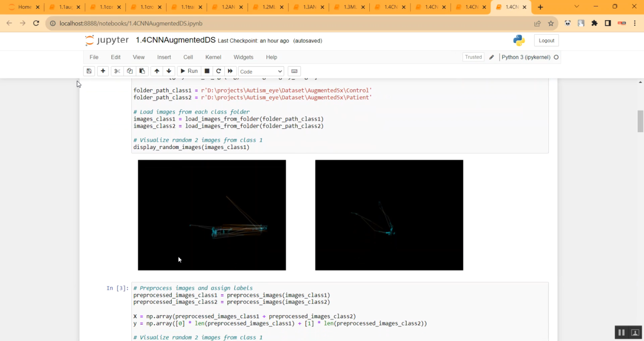Click the browser address bar URL

click(x=131, y=24)
